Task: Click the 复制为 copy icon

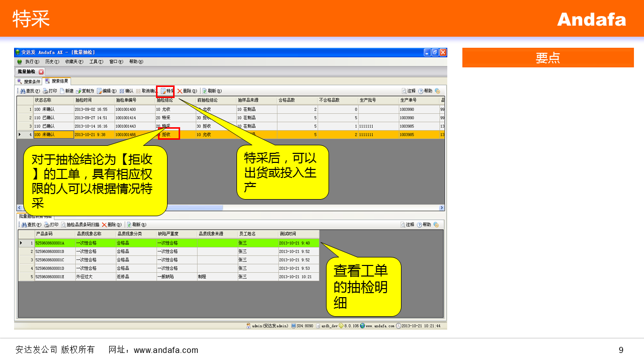Action: (85, 91)
